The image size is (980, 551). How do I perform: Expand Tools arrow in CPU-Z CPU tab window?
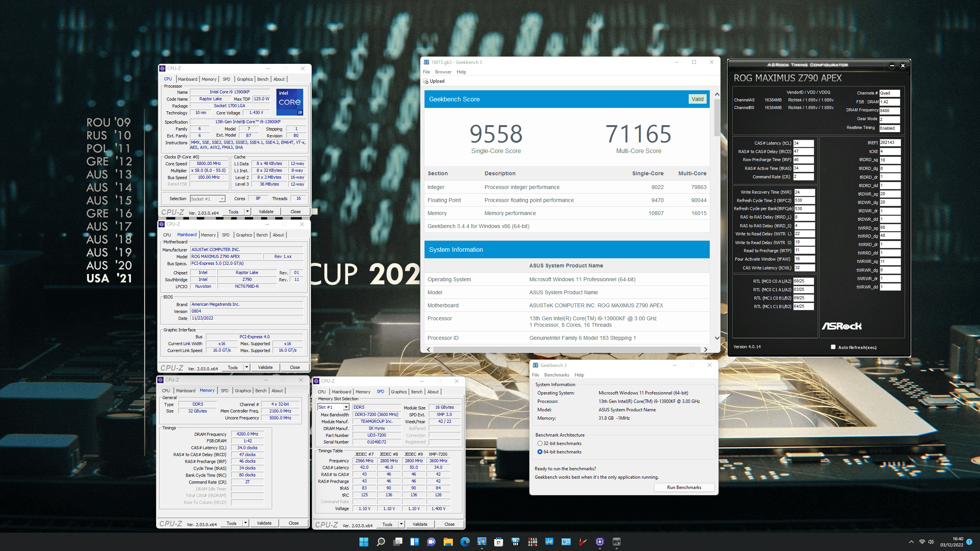(247, 212)
